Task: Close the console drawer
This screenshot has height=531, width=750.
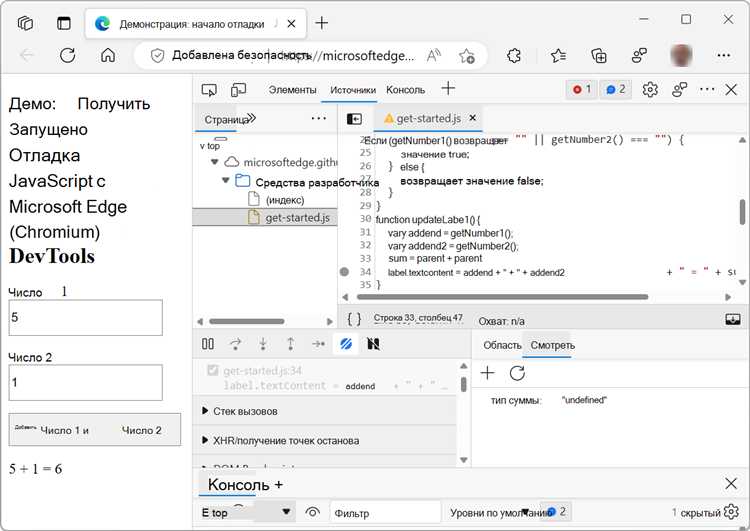Action: (731, 484)
